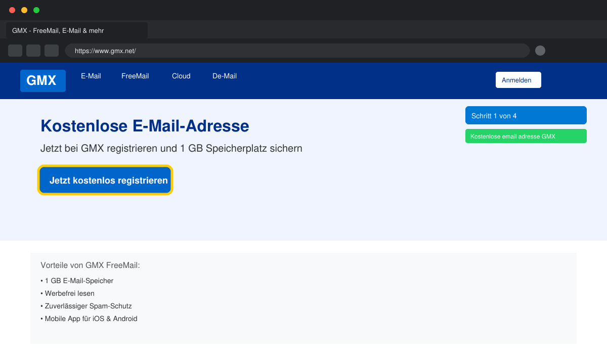Click the Anmelden button
Screen dimensions: 607x364
coord(518,80)
